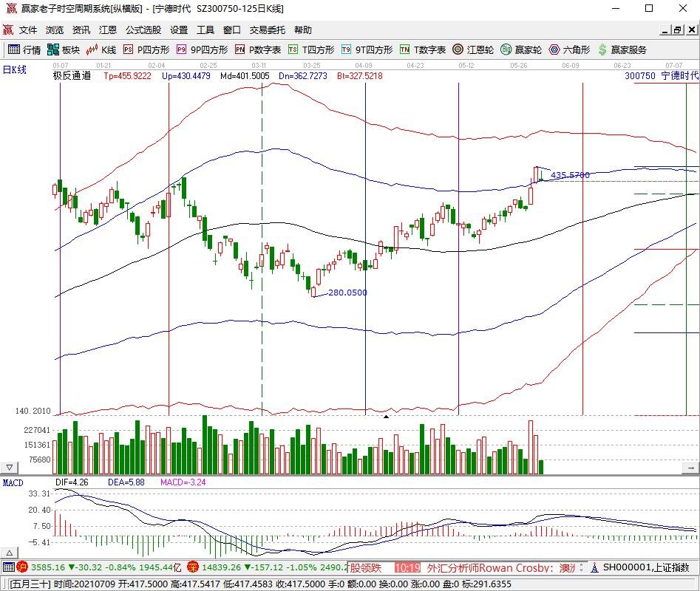Select the 赢家轮 winner wheel icon

click(x=517, y=50)
